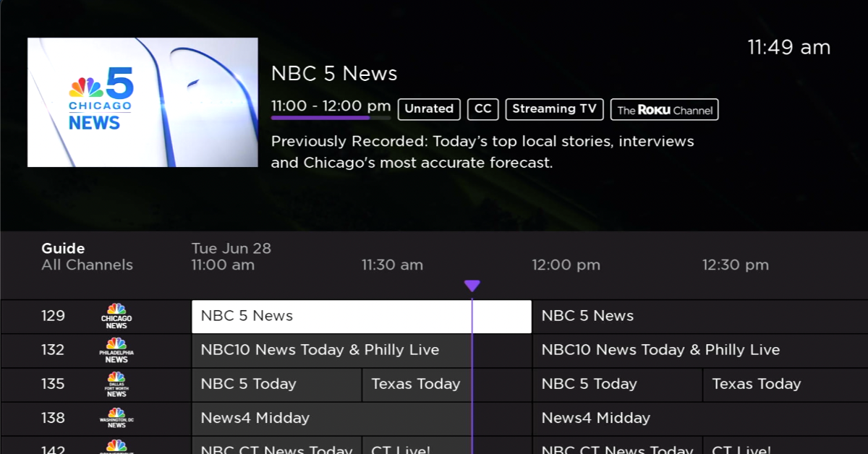Click the Previously Recorded program description
868x454 pixels.
click(482, 152)
